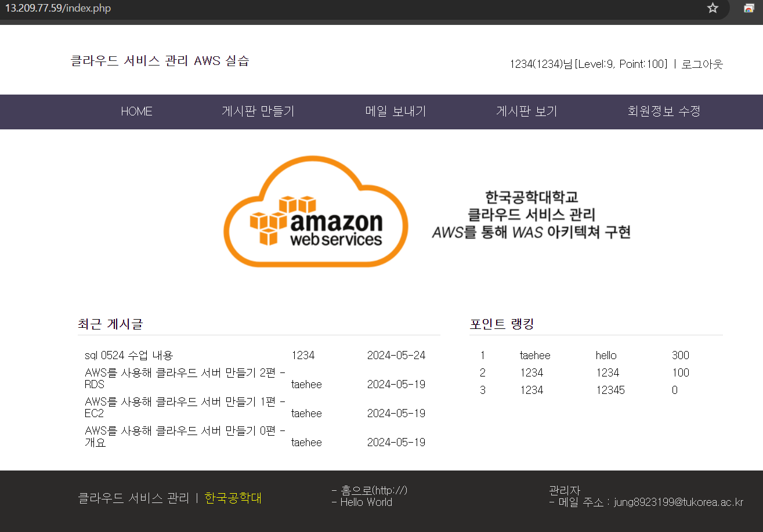Click the 0 points value in rank 3

pos(675,390)
